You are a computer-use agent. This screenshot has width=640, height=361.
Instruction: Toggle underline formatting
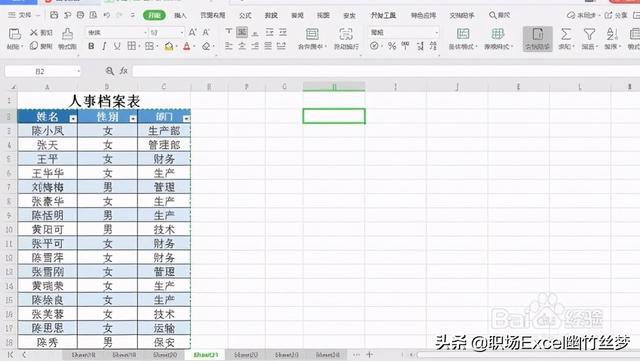point(117,46)
